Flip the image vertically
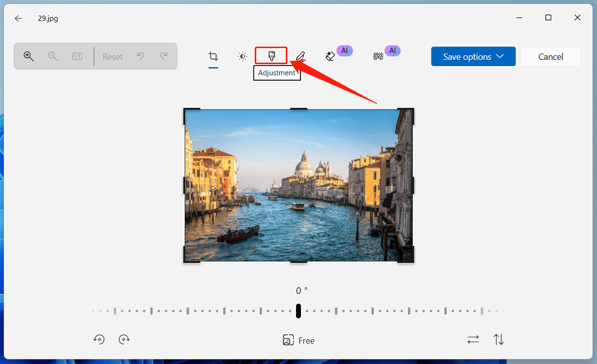The image size is (597, 364). 498,339
